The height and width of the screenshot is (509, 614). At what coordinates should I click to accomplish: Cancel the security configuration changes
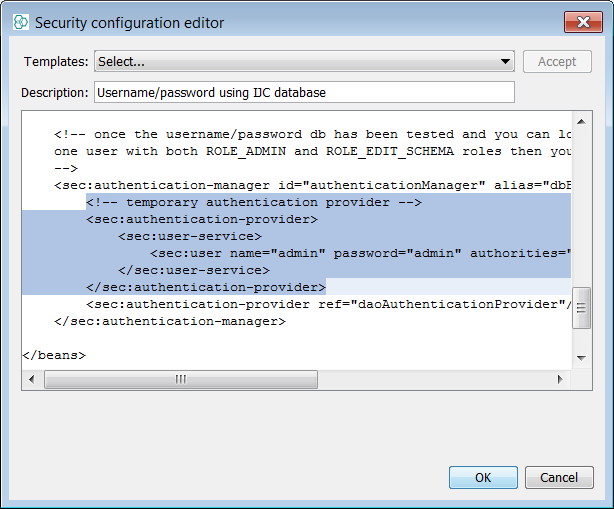[552, 478]
